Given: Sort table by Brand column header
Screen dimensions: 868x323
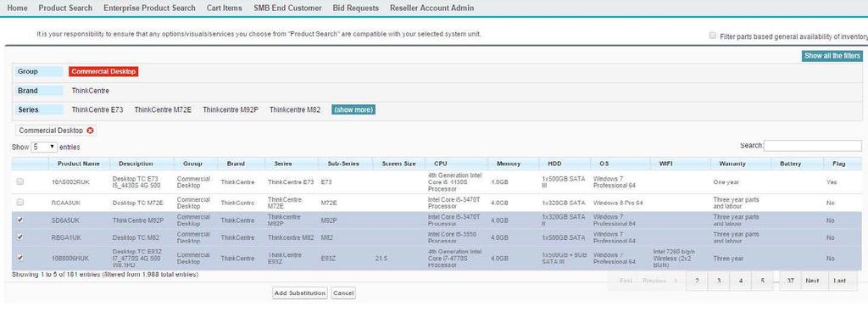Looking at the screenshot, I should pyautogui.click(x=236, y=164).
